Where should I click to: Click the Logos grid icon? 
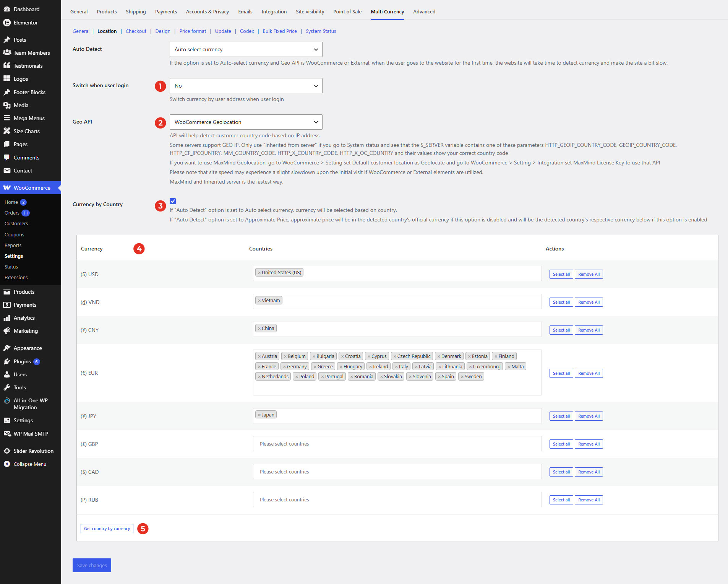pos(7,79)
